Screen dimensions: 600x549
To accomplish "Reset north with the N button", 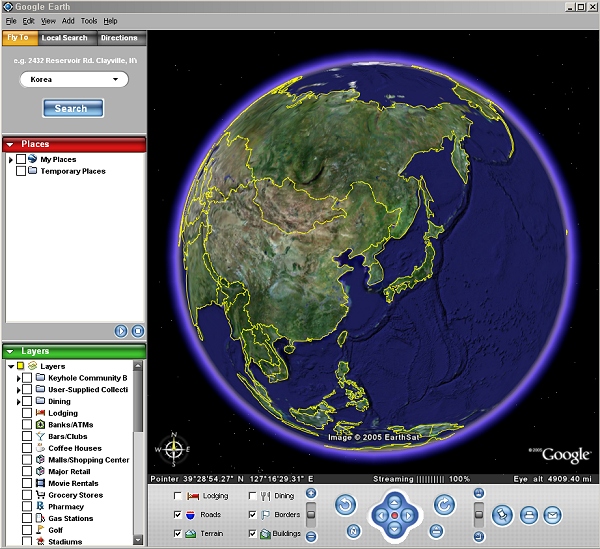I will click(x=354, y=531).
